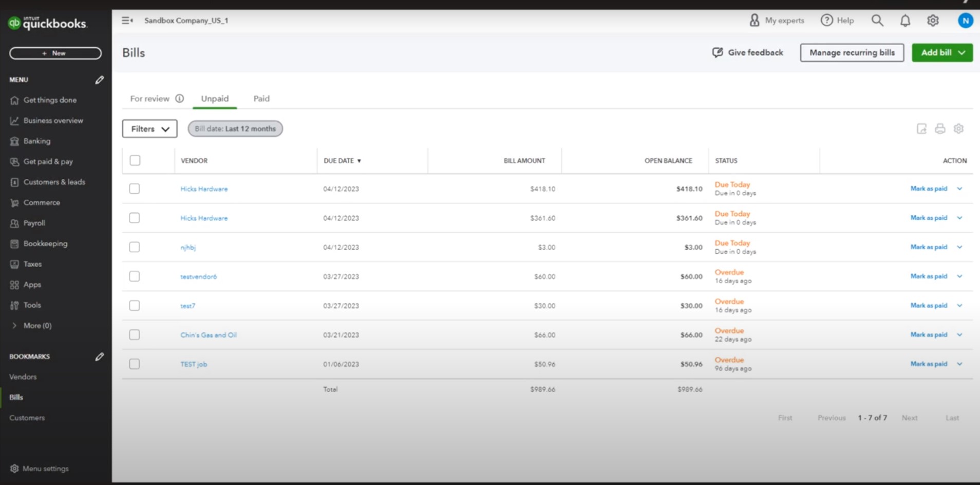Select the Chin's Gas and Oil checkbox
The width and height of the screenshot is (980, 485).
pyautogui.click(x=135, y=335)
